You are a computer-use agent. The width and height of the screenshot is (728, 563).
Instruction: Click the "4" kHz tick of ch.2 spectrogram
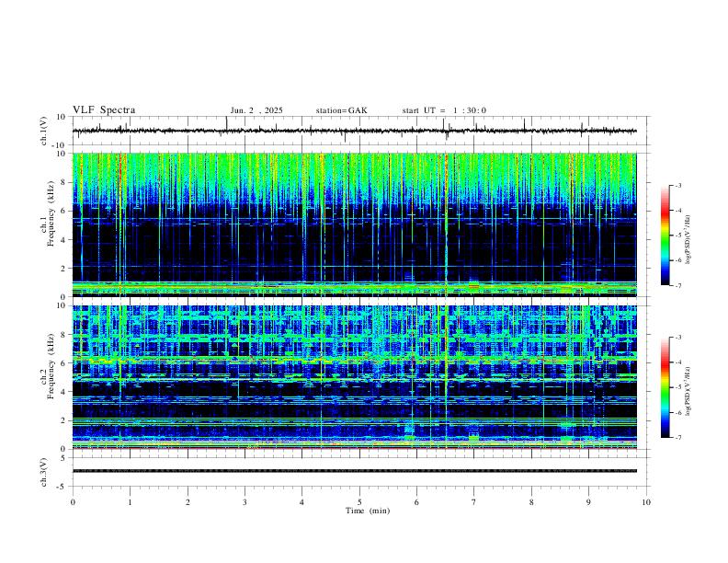64,392
